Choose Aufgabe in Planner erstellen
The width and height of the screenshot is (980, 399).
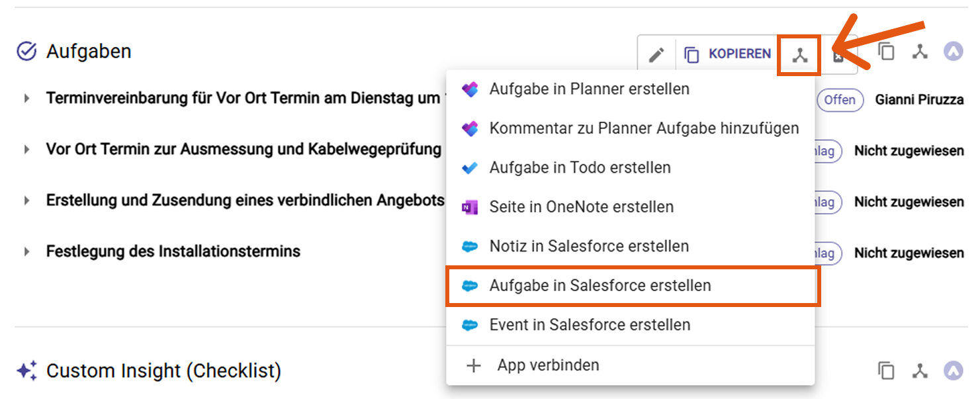click(589, 89)
